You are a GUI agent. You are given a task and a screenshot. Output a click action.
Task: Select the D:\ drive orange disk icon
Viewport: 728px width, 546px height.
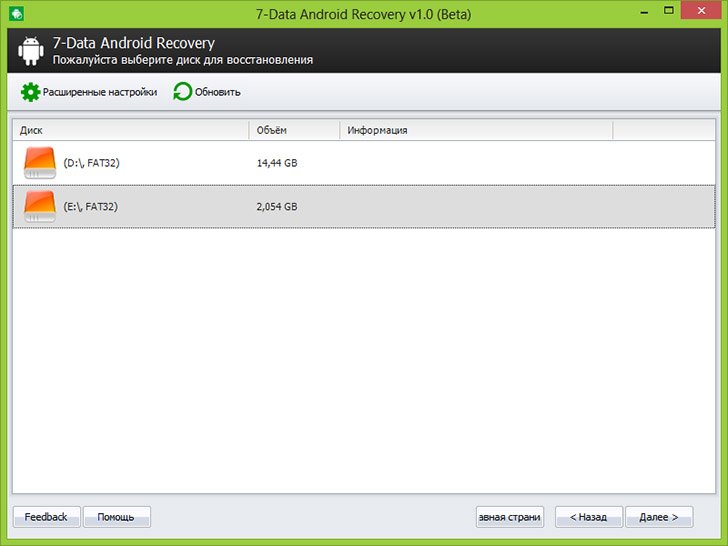[x=40, y=162]
